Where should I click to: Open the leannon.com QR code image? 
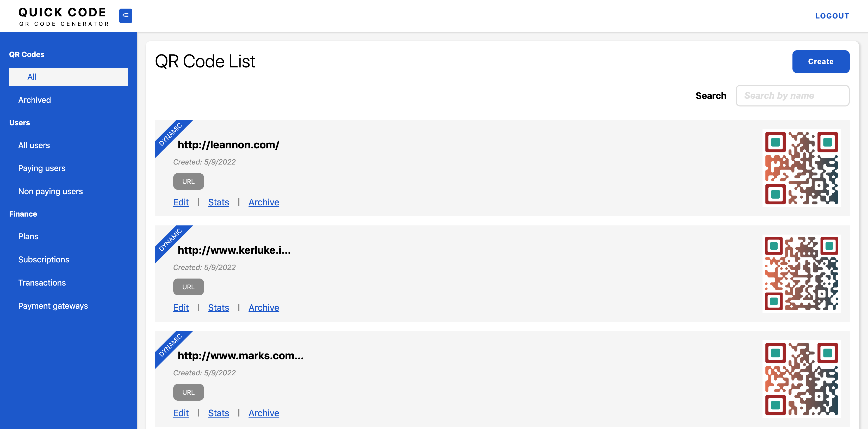(x=801, y=168)
